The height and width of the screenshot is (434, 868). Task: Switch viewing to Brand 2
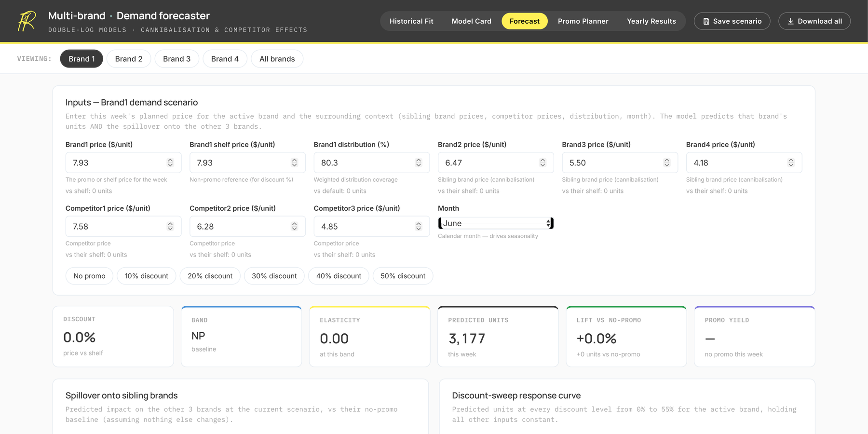tap(129, 59)
